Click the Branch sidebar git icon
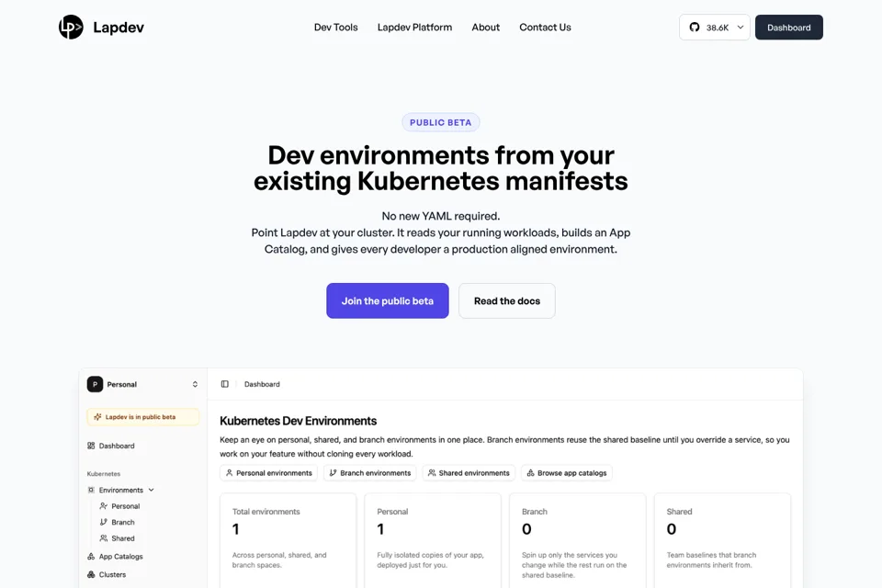Image resolution: width=882 pixels, height=588 pixels. pyautogui.click(x=104, y=522)
